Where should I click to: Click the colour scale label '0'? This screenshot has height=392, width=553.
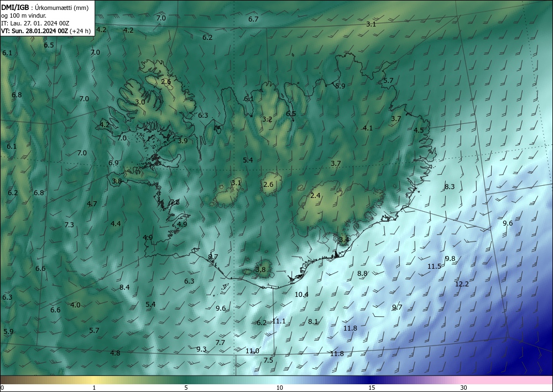point(2,388)
